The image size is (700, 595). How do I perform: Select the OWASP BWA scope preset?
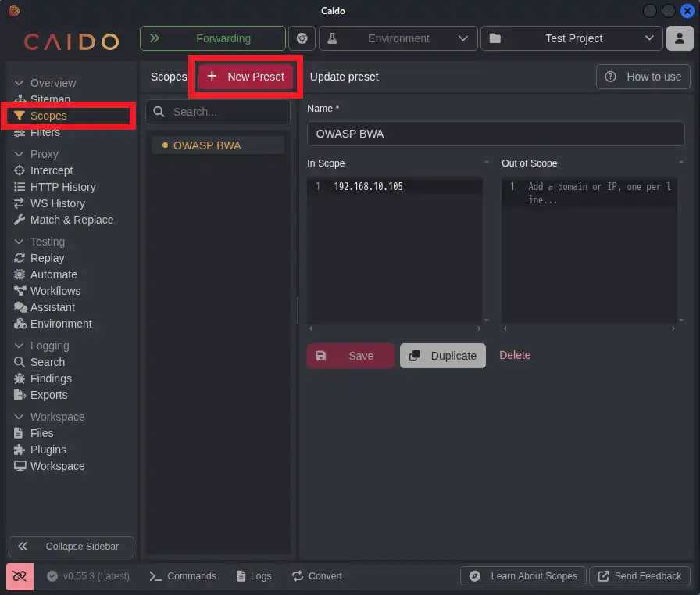207,145
